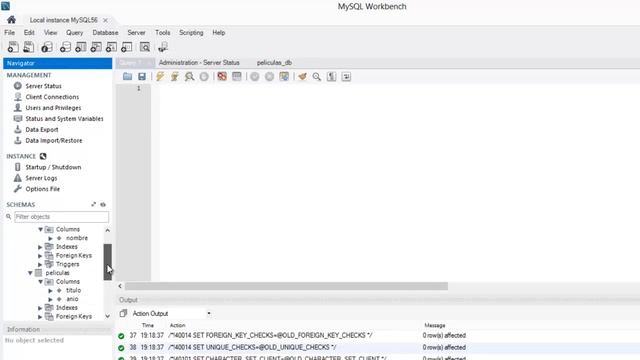Open the Query menu
This screenshot has height=360, width=640.
pyautogui.click(x=74, y=33)
